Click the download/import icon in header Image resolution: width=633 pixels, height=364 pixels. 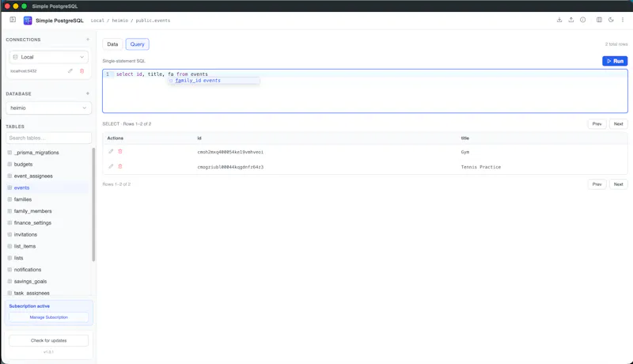559,20
